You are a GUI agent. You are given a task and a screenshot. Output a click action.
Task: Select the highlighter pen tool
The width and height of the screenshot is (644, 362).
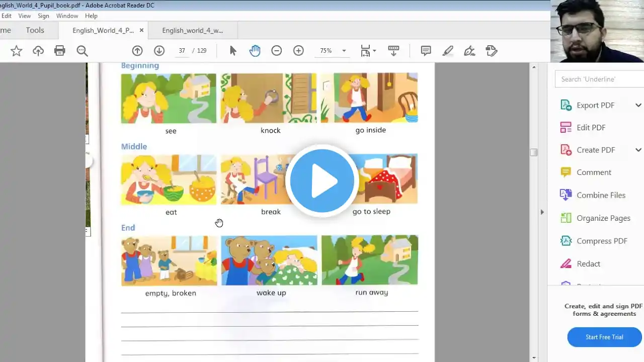pos(448,51)
